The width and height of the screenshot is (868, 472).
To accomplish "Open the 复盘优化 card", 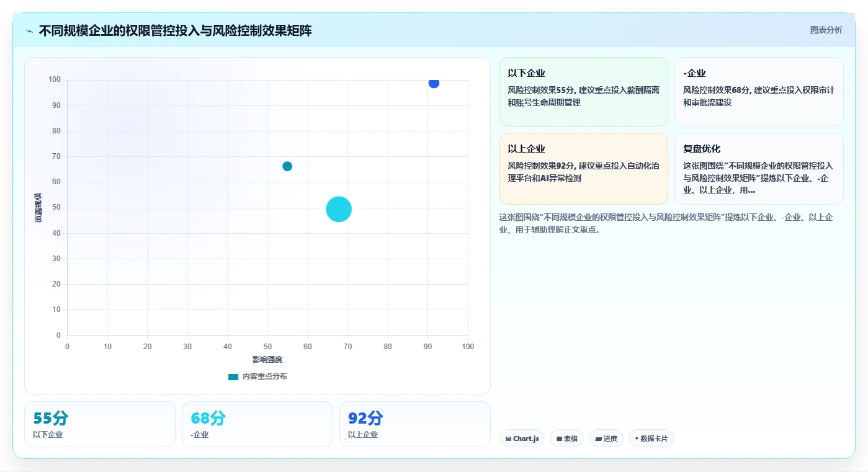I will [759, 169].
